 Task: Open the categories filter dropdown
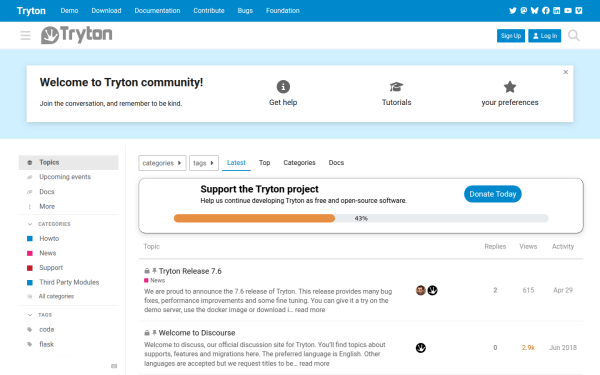(162, 163)
